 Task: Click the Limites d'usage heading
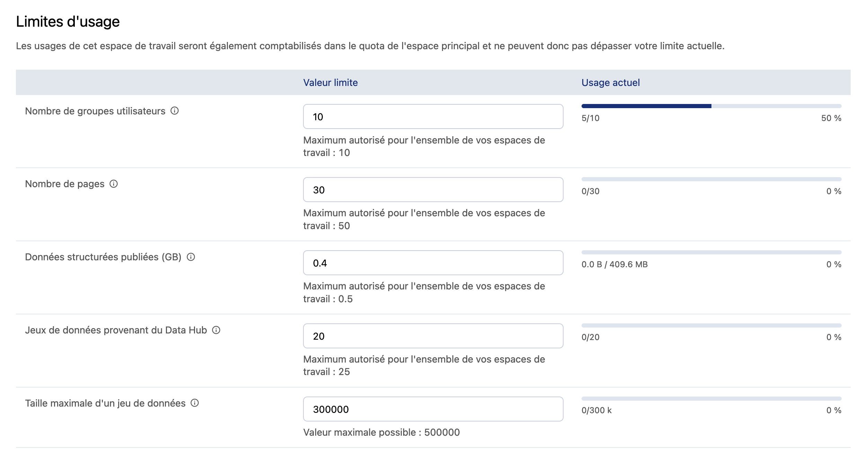tap(68, 21)
